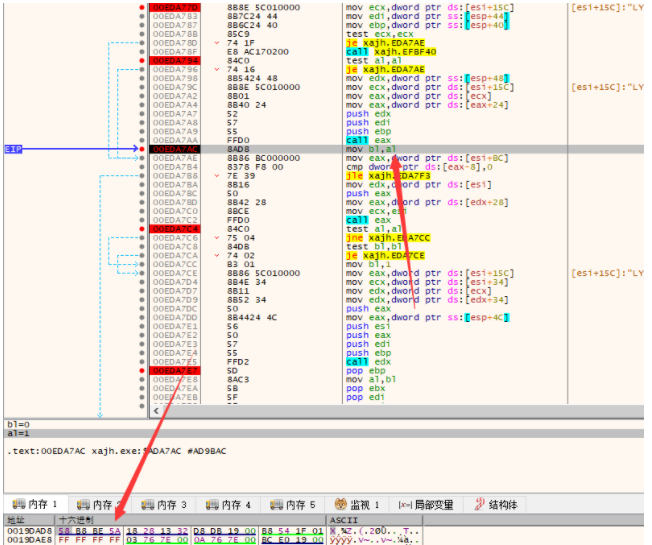This screenshot has width=652, height=545.
Task: Click the bl=0 info line
Action: [19, 424]
